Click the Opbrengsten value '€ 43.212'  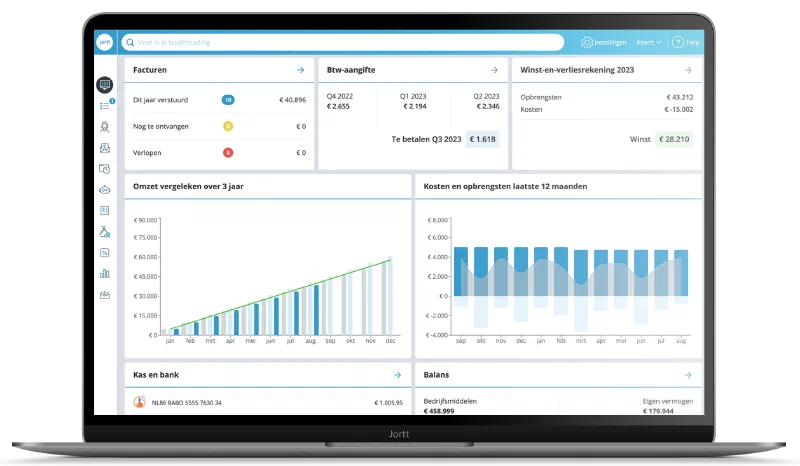coord(680,97)
